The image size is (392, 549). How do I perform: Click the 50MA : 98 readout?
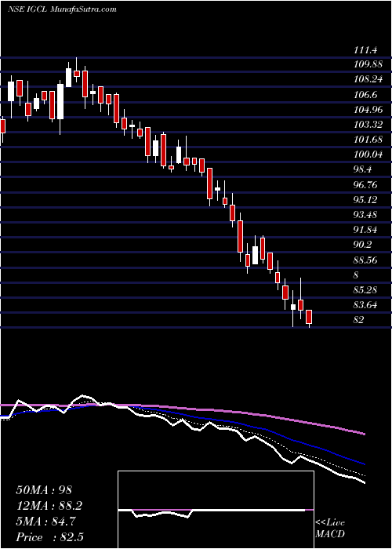pos(44,490)
